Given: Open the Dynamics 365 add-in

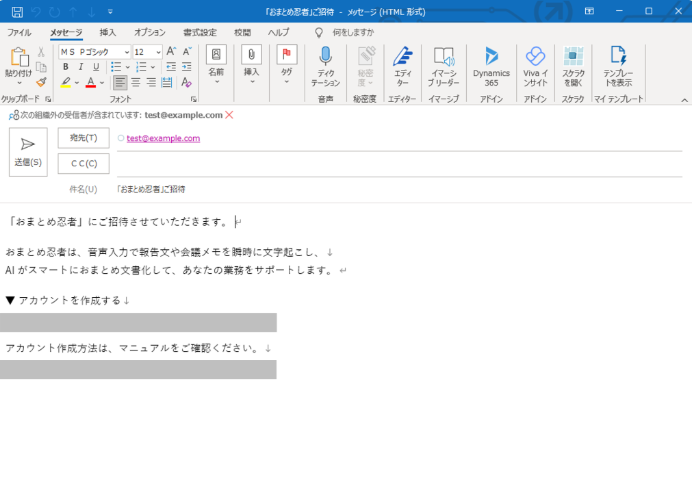Looking at the screenshot, I should (x=491, y=57).
